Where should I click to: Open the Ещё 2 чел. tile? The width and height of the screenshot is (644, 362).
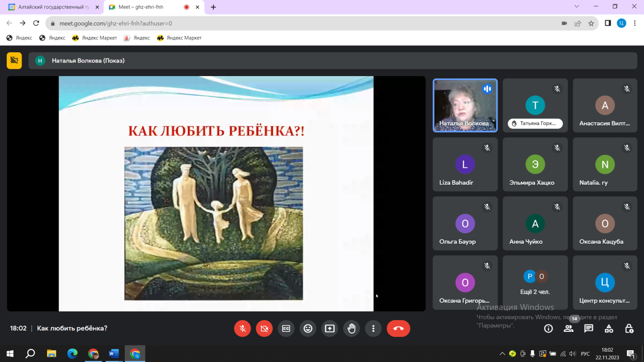pos(535,282)
